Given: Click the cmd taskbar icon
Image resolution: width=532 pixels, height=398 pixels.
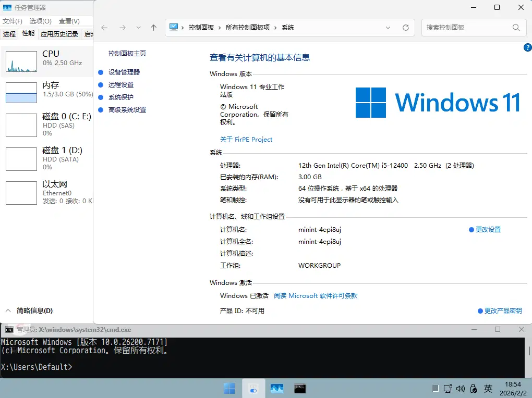Looking at the screenshot, I should point(300,389).
